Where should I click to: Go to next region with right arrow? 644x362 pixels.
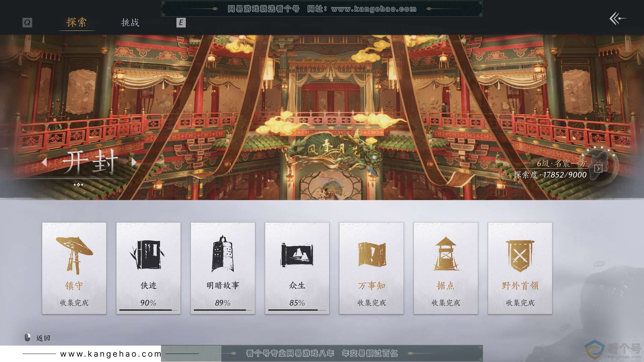(134, 162)
